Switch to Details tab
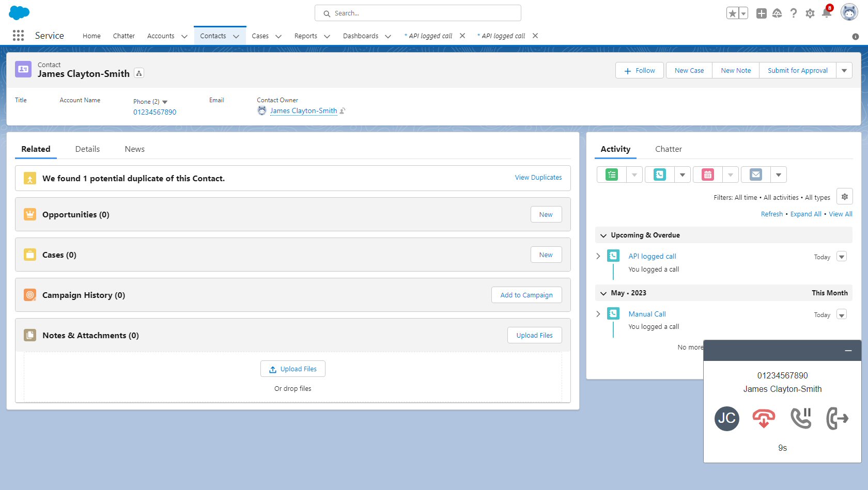This screenshot has height=490, width=868. tap(87, 149)
